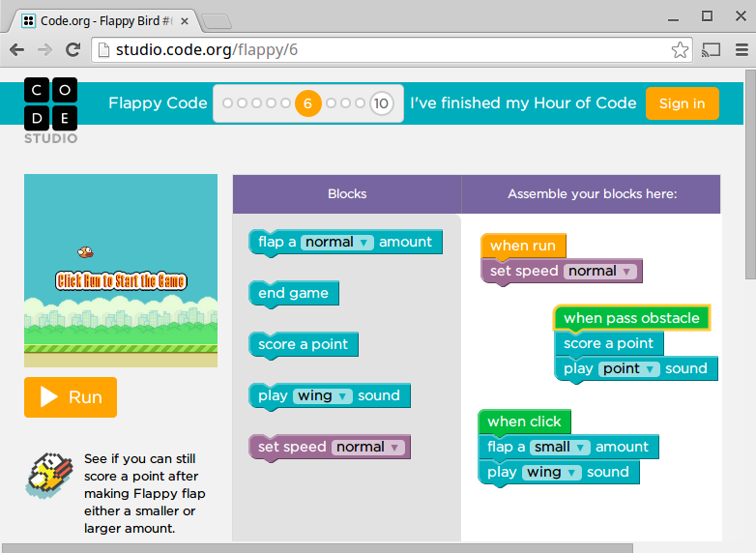
Task: Select the when run block
Action: click(523, 246)
